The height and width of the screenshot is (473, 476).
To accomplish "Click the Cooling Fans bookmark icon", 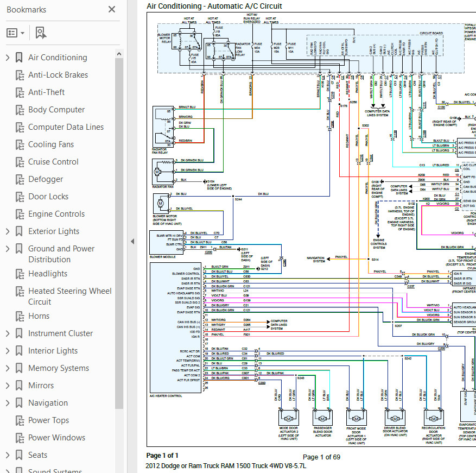I will click(20, 144).
